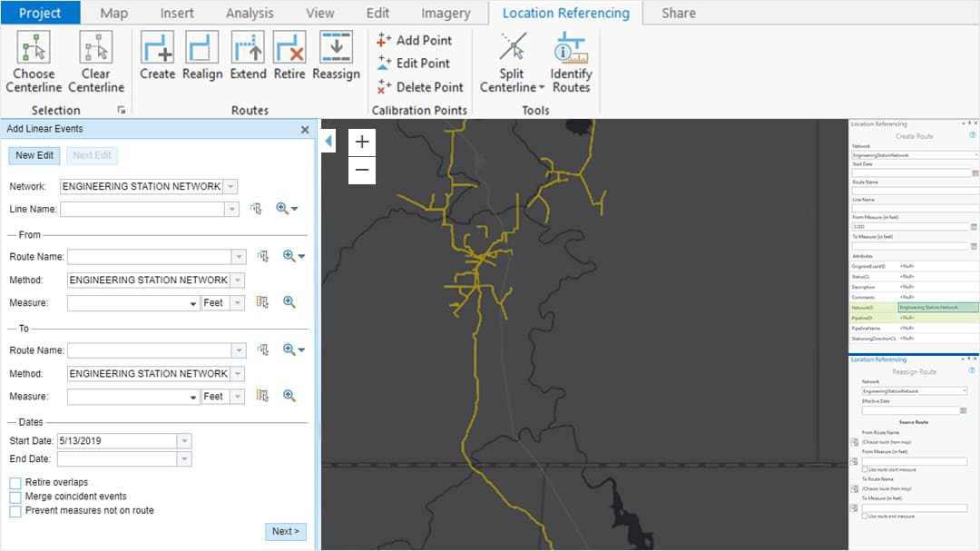Open the Imagery ribbon tab

click(446, 13)
